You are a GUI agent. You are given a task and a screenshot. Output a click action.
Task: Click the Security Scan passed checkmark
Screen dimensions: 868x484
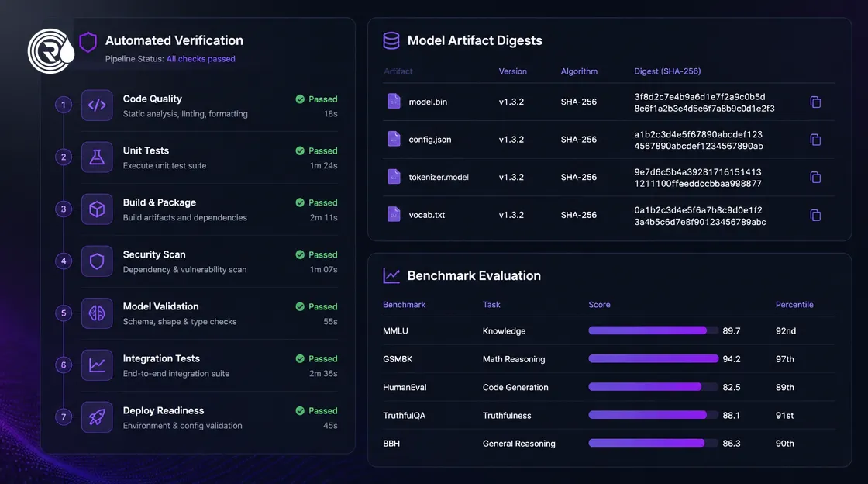(300, 254)
